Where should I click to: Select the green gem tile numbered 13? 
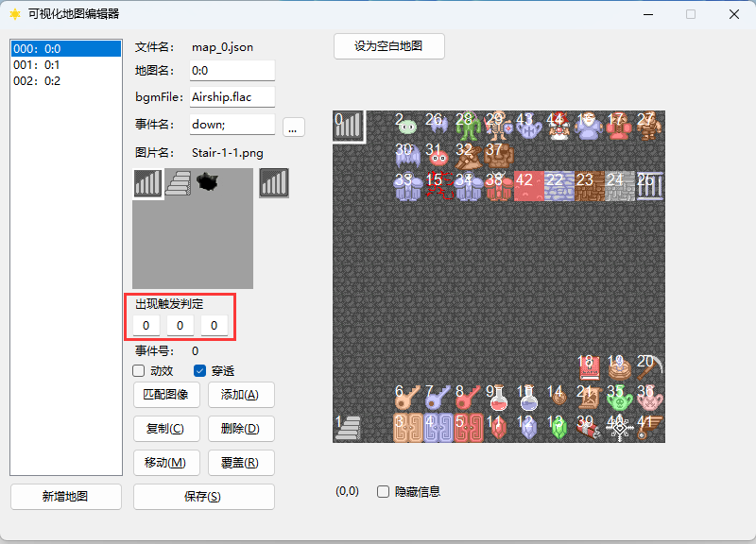[558, 428]
